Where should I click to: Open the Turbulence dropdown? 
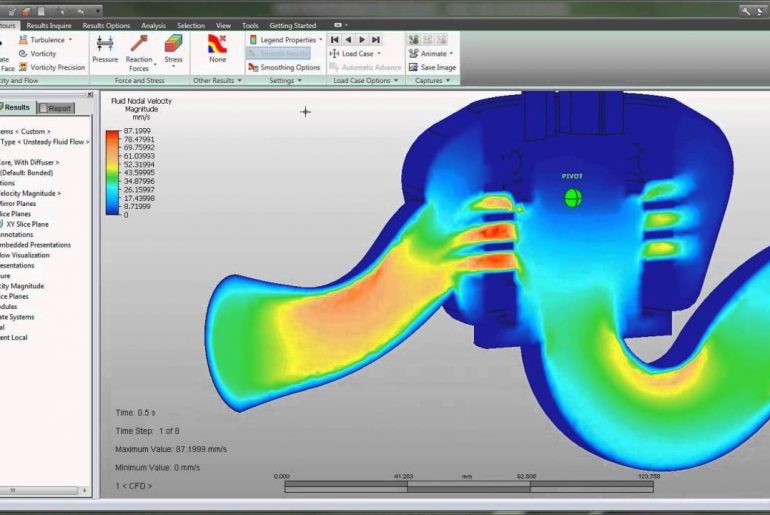pyautogui.click(x=46, y=39)
